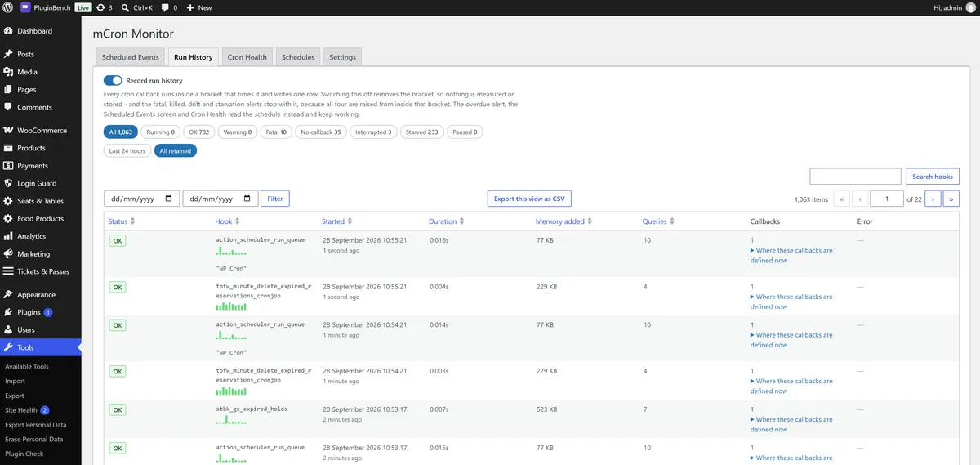Open the Analytics sidebar icon
This screenshot has height=465, width=980.
coord(8,236)
